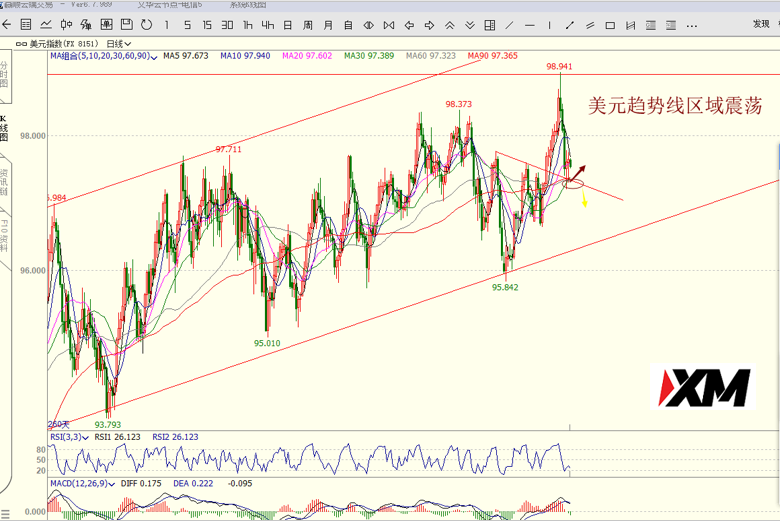Click the save (floppy disk) icon
Viewport: 780px width, 521px height.
pyautogui.click(x=126, y=24)
